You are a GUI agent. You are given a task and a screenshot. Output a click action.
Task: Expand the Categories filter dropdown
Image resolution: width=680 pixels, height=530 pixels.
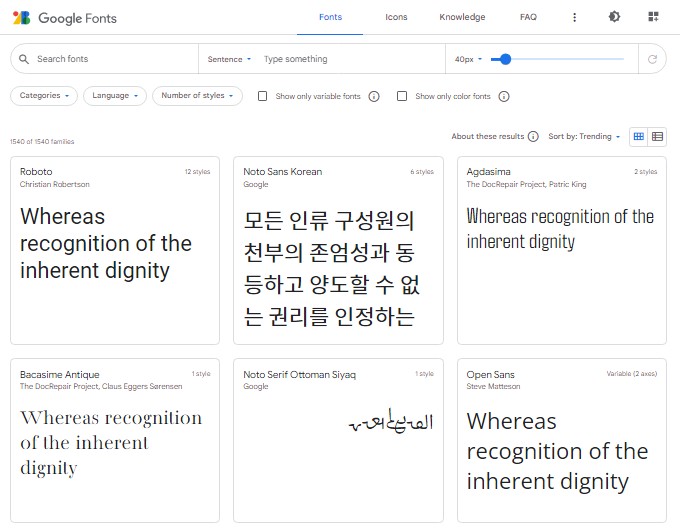pos(44,96)
